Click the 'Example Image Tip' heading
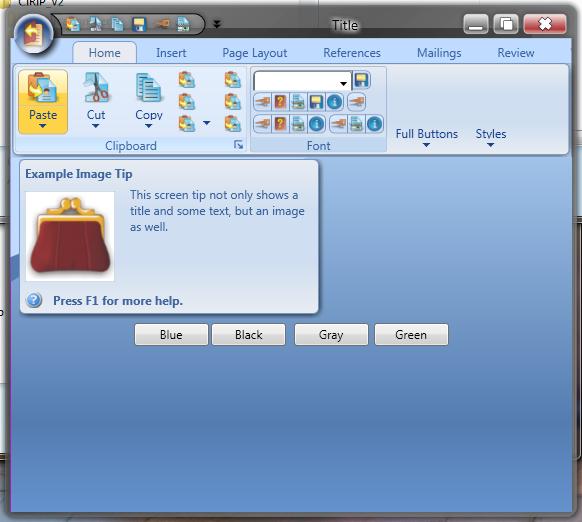Viewport: 582px width, 522px height. (x=79, y=174)
